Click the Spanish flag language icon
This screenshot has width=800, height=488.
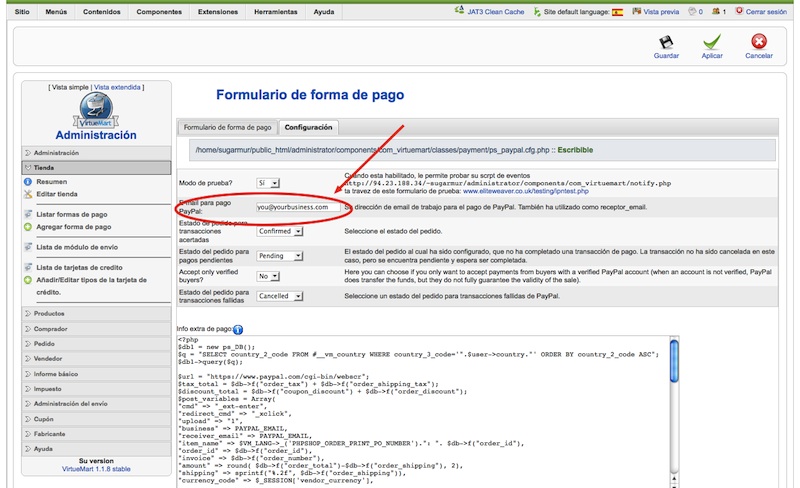pos(617,12)
